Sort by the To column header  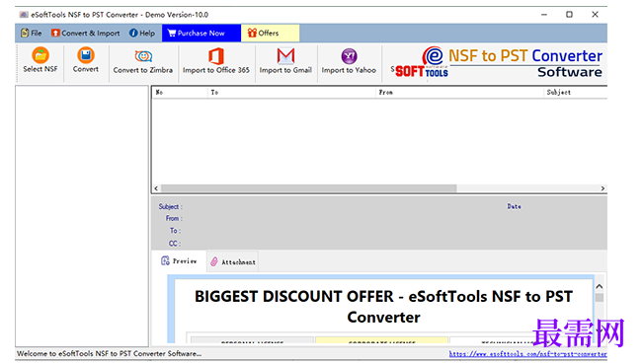tap(291, 92)
